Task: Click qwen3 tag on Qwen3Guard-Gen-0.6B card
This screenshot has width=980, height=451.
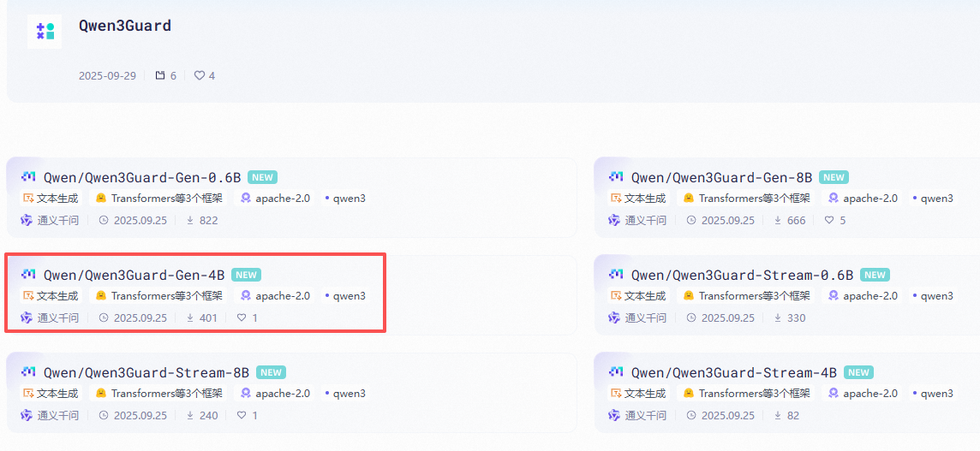Action: (x=345, y=199)
